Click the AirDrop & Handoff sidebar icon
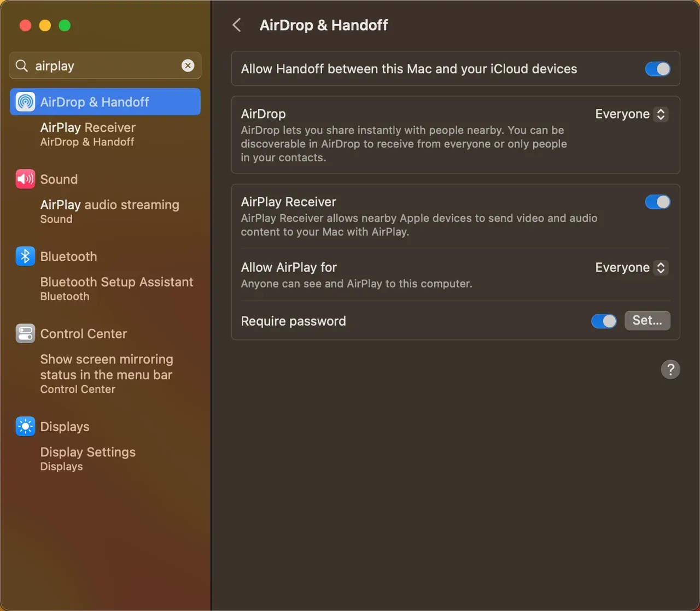The height and width of the screenshot is (611, 700). point(25,102)
